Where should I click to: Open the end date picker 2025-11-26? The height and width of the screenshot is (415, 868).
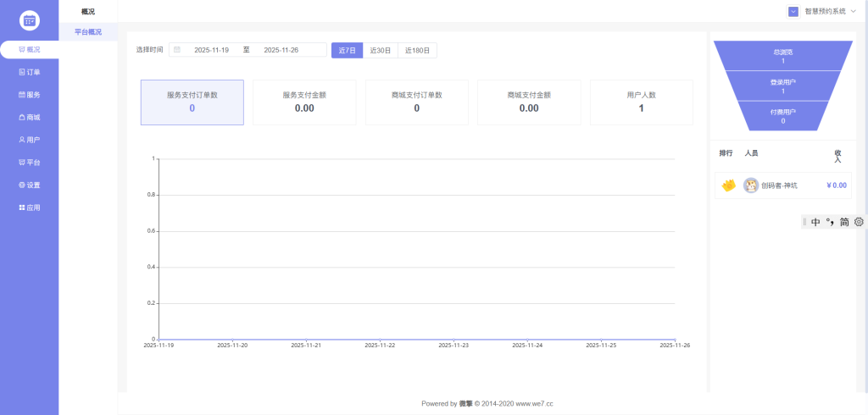[281, 51]
